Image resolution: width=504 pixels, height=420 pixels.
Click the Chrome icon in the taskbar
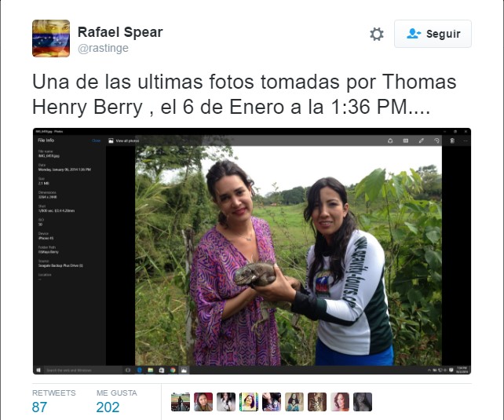point(173,371)
